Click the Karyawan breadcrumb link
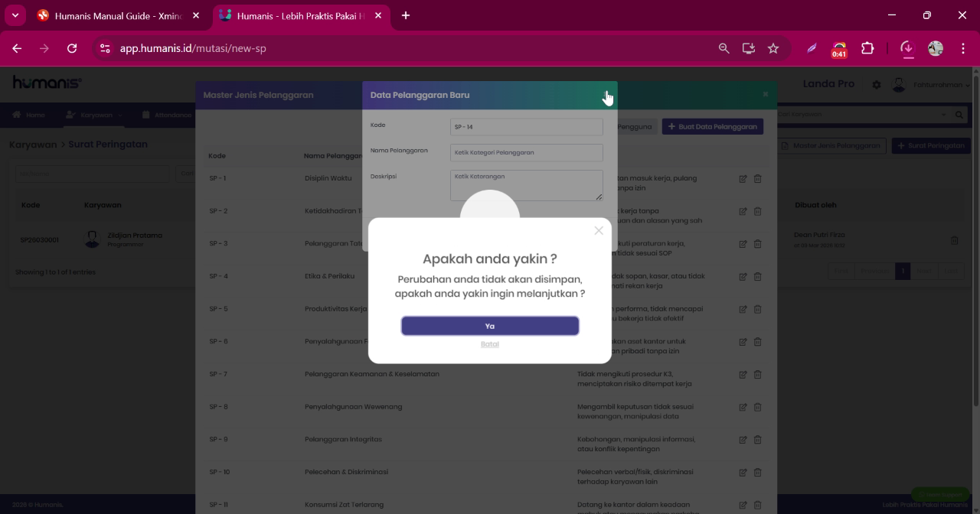Image resolution: width=980 pixels, height=514 pixels. point(32,145)
